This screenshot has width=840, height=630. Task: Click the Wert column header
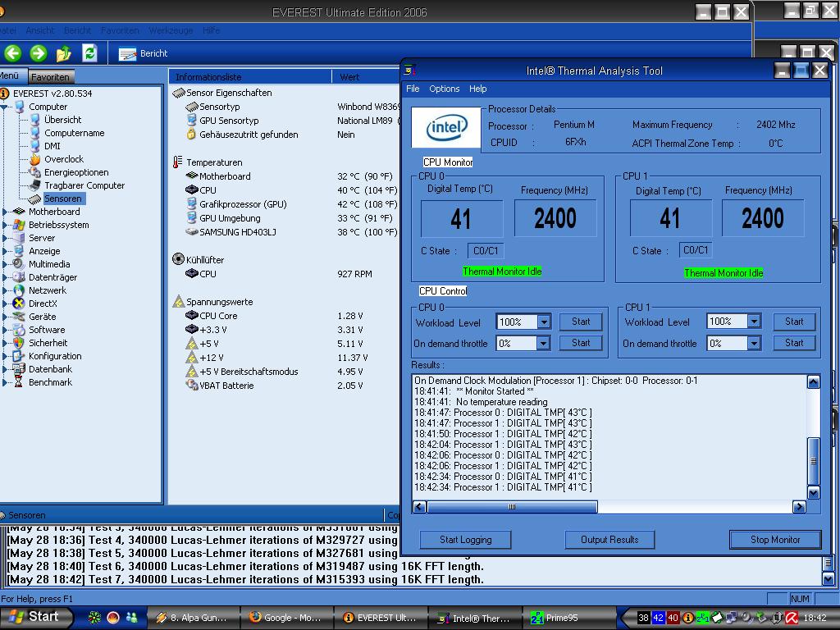tap(366, 77)
